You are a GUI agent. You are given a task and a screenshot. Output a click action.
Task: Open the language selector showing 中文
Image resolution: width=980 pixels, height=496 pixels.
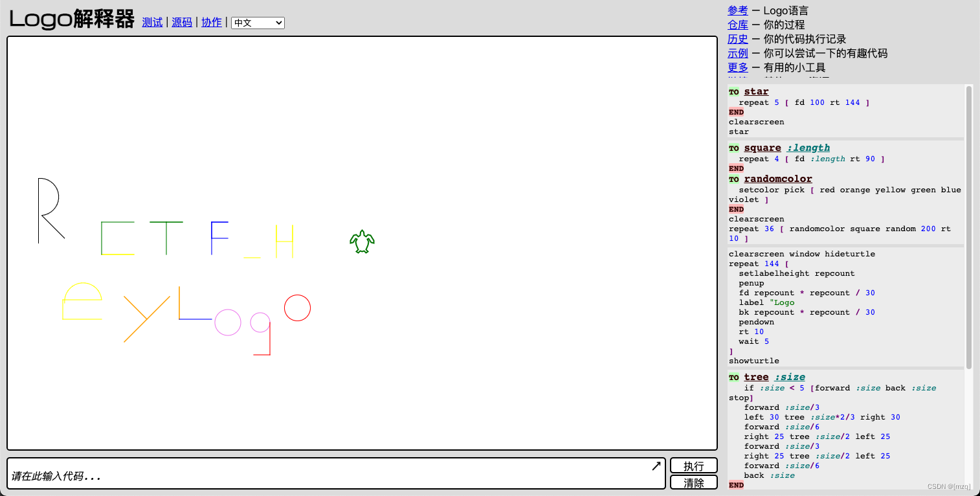click(258, 22)
